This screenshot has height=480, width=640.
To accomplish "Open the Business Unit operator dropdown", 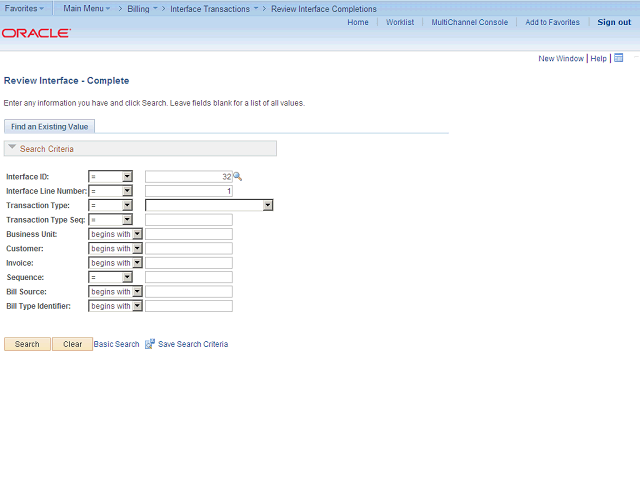I will coord(116,234).
